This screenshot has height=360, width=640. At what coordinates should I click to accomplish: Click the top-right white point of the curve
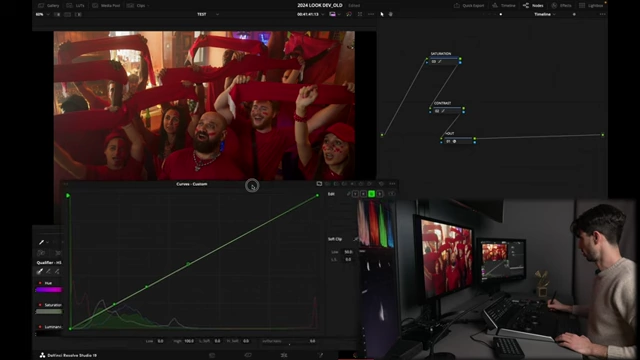318,196
